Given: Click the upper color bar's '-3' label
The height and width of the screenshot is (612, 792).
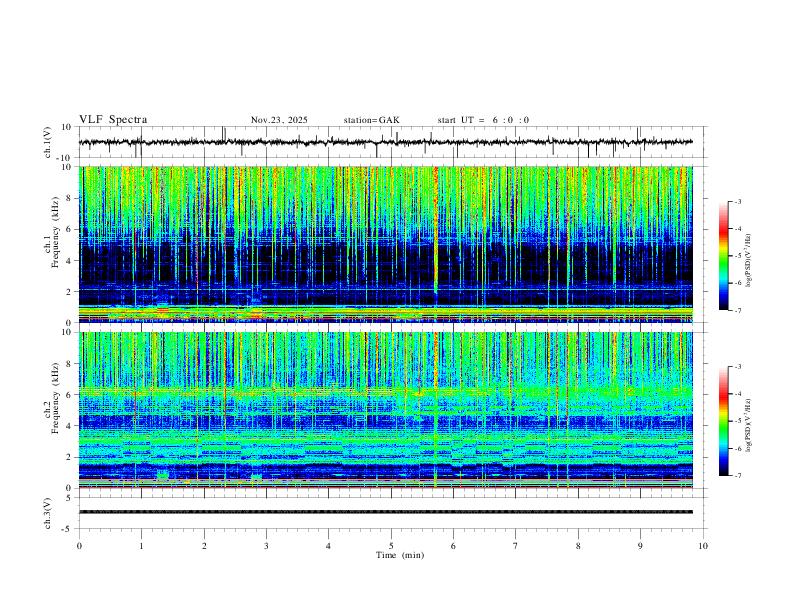Looking at the screenshot, I should 737,201.
